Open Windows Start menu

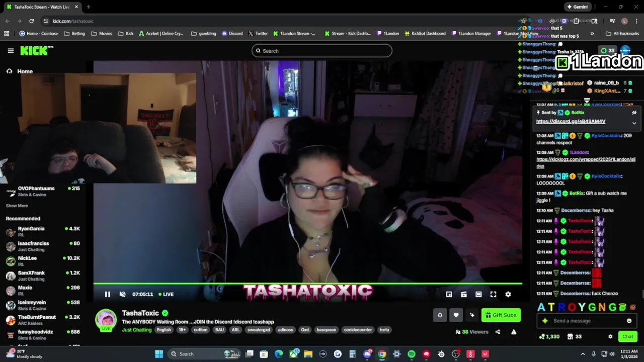pos(159,354)
